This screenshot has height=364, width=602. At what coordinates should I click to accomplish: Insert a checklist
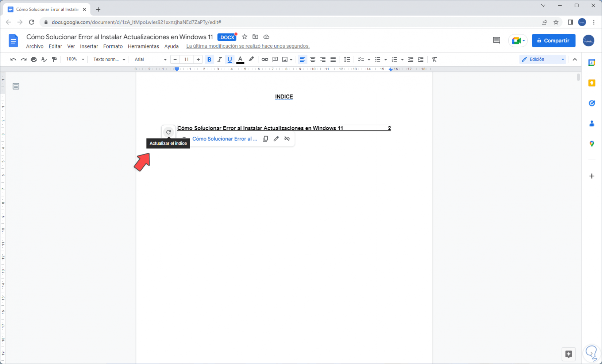click(x=361, y=59)
